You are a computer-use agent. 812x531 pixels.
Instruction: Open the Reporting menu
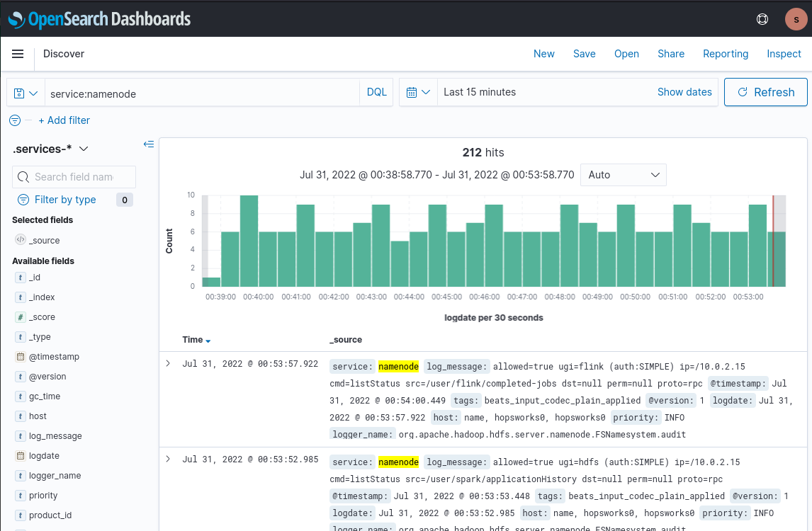coord(726,54)
